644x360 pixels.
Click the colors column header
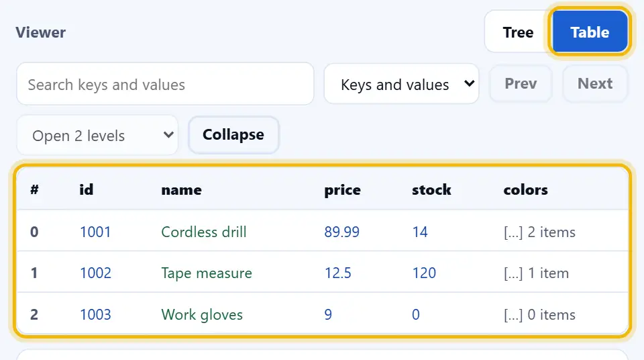coord(525,189)
